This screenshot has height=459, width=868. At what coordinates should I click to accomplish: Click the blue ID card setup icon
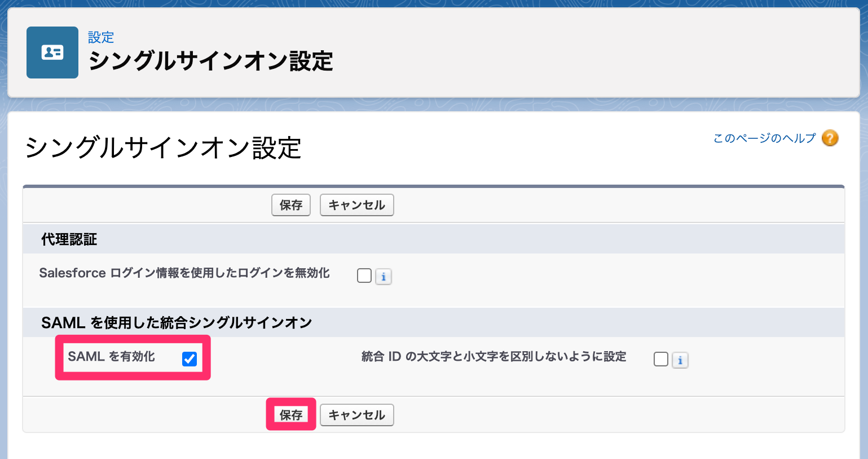(52, 53)
